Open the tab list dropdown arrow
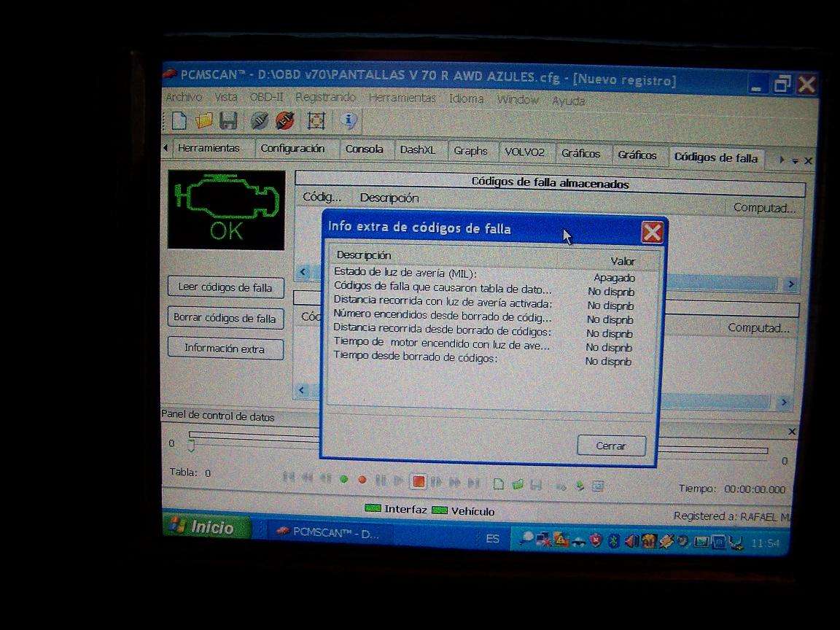The image size is (840, 630). (x=795, y=160)
